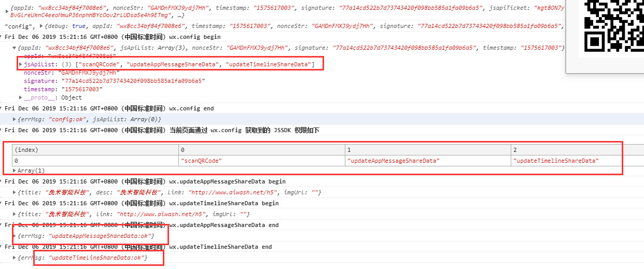
Task: Click the "wx.config begin" log line
Action: [113, 37]
